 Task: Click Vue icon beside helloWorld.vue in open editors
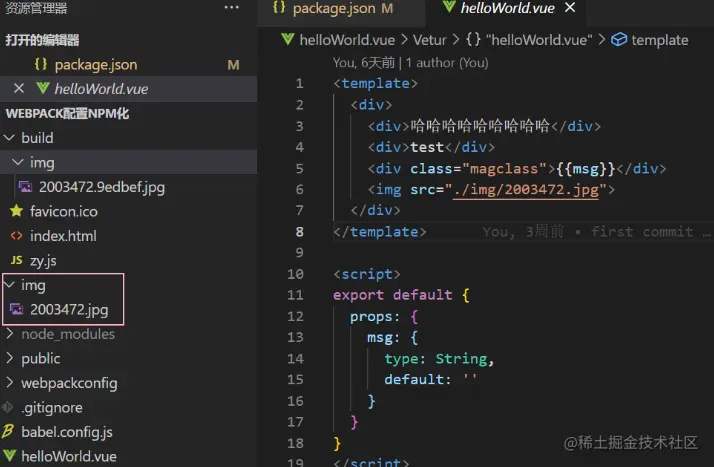[x=43, y=88]
